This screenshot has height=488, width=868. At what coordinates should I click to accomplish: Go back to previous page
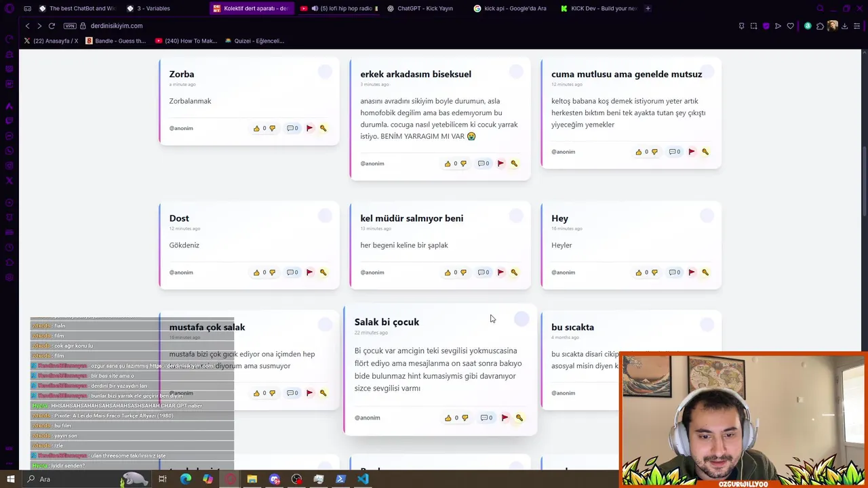[x=27, y=26]
